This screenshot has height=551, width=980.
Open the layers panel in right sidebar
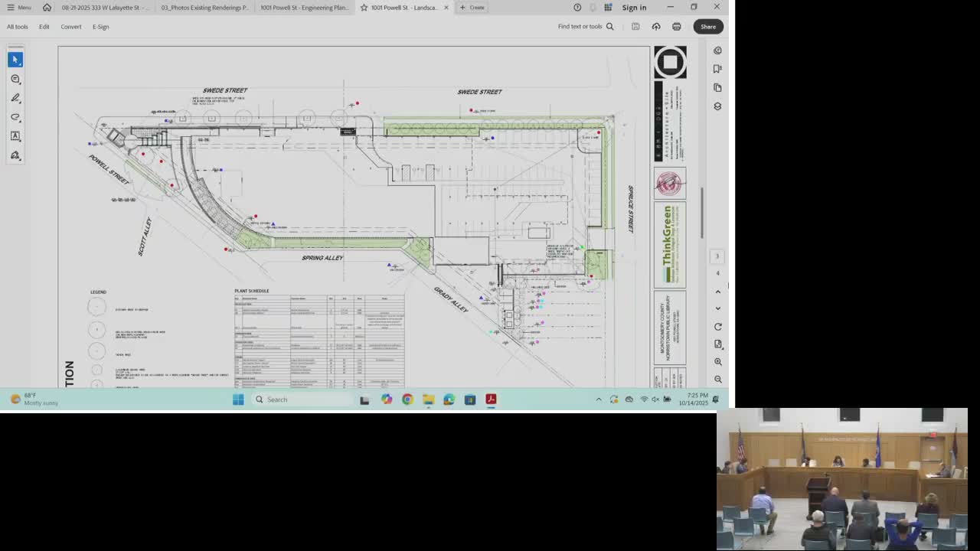click(717, 106)
